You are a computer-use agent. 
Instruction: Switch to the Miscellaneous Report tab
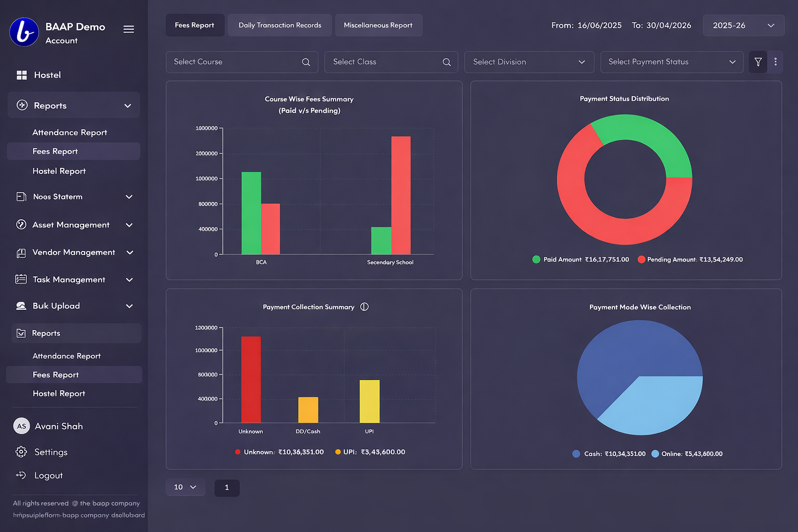coord(378,25)
